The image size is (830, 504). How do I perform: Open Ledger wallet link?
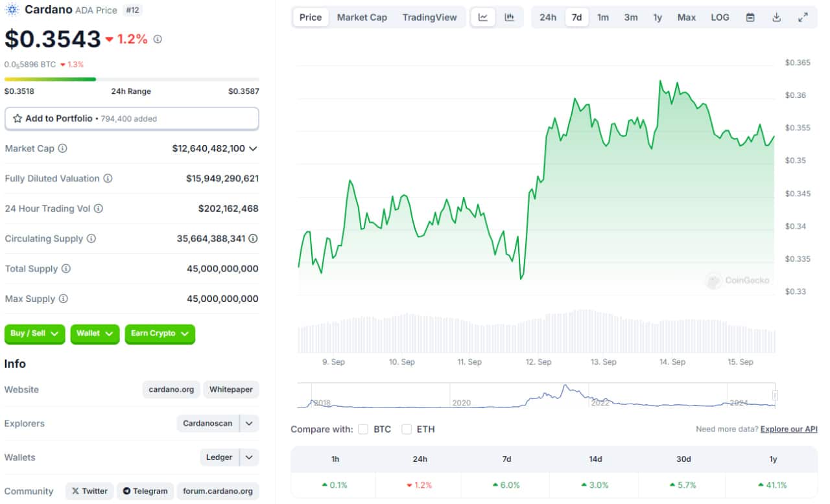[219, 457]
